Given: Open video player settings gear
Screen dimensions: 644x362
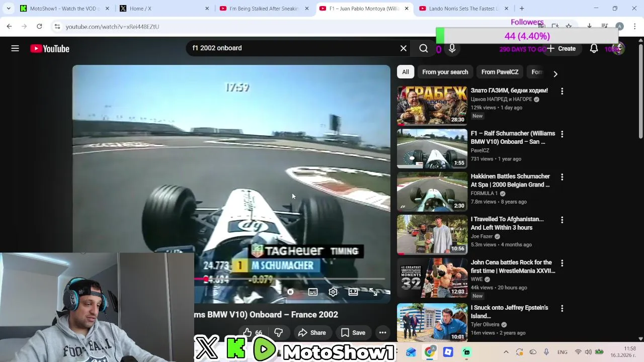Looking at the screenshot, I should 333,292.
